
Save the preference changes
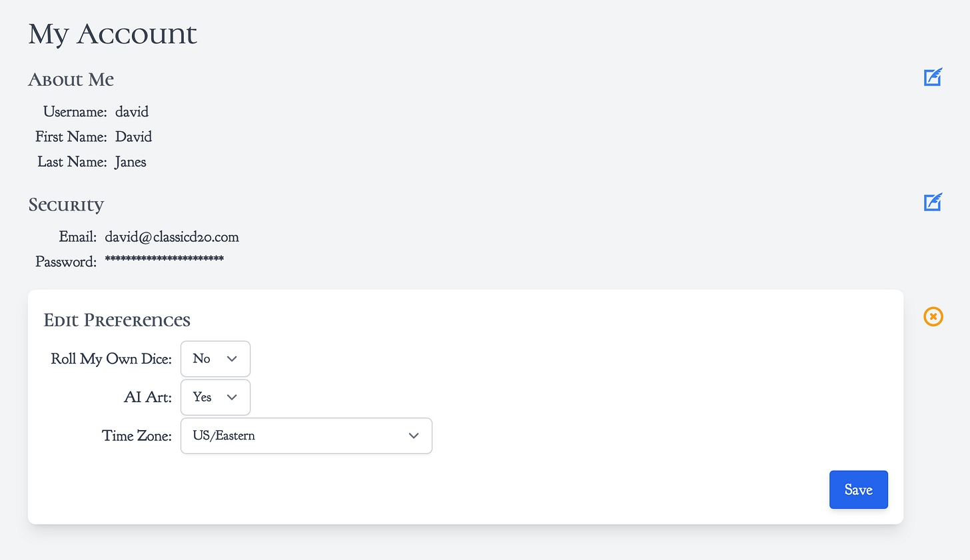point(858,489)
